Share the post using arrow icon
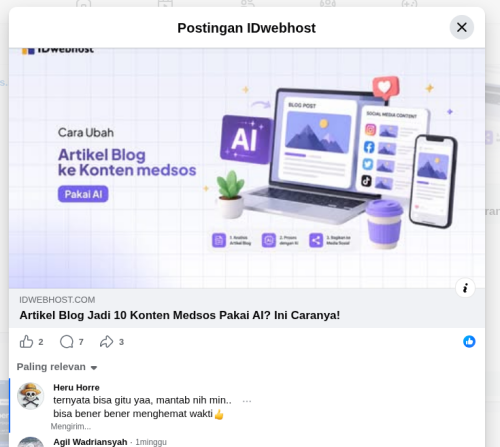 coord(107,342)
